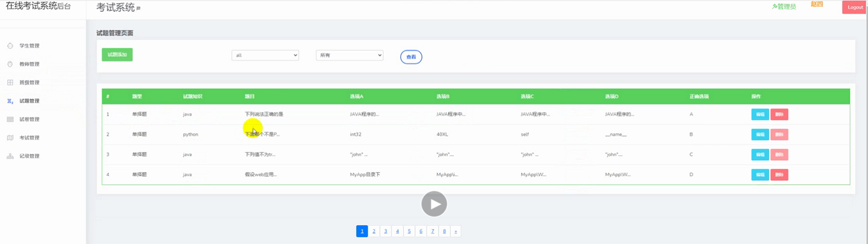Delete the python question in row 2
The width and height of the screenshot is (868, 244).
click(x=779, y=135)
